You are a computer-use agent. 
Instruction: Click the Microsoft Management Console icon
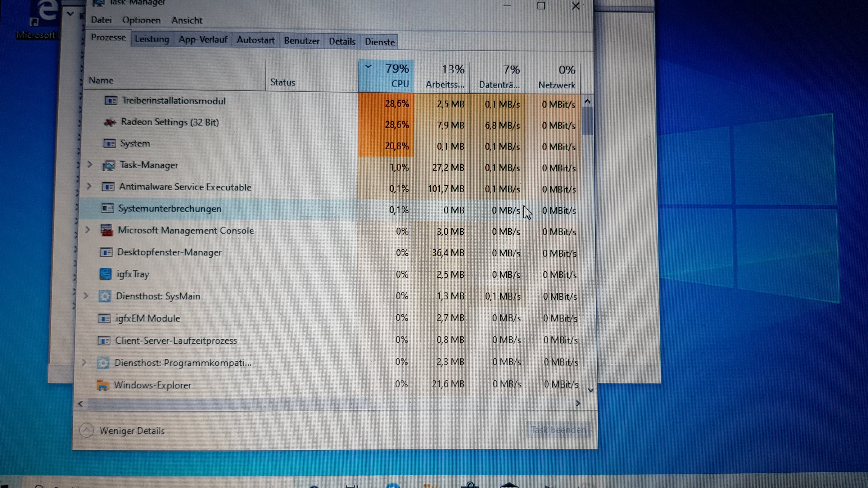coord(107,230)
